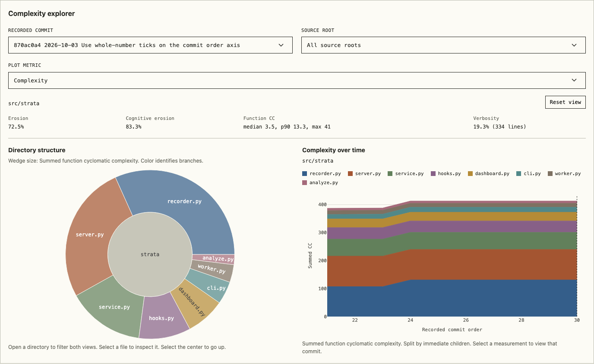Select the worker.py wedge in sunburst
594x364 pixels.
212,270
